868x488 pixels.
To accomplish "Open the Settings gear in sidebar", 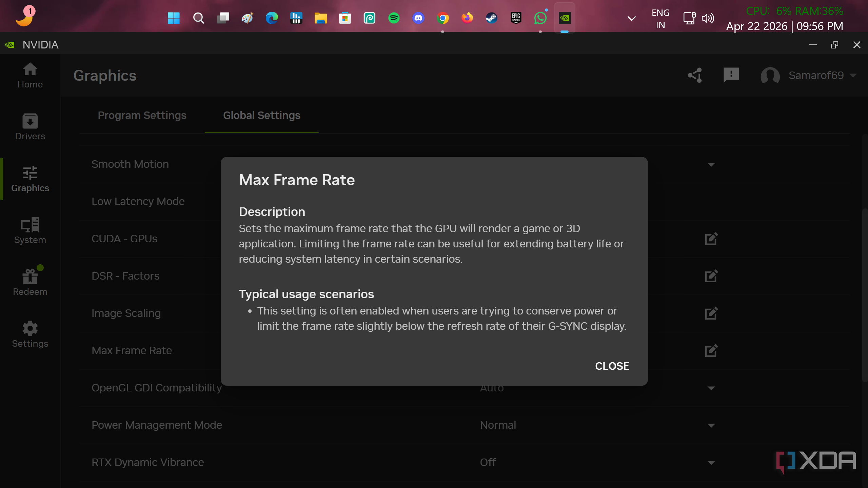I will [x=30, y=334].
